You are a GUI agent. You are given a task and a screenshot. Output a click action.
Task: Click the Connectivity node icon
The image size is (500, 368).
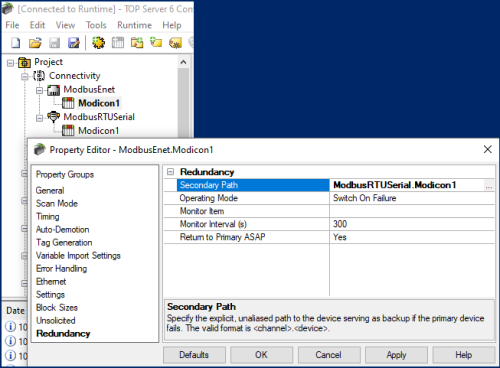coord(39,76)
